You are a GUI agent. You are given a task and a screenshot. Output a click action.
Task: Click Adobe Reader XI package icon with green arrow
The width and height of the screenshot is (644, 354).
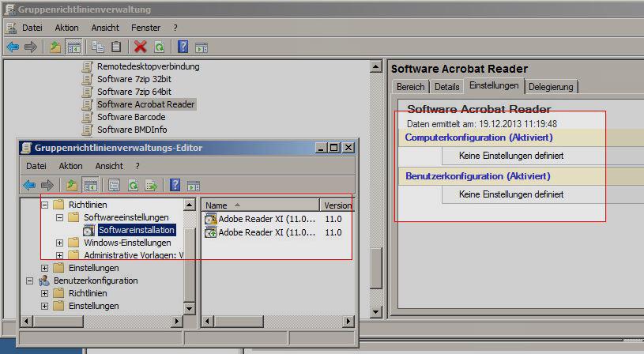[x=211, y=232]
